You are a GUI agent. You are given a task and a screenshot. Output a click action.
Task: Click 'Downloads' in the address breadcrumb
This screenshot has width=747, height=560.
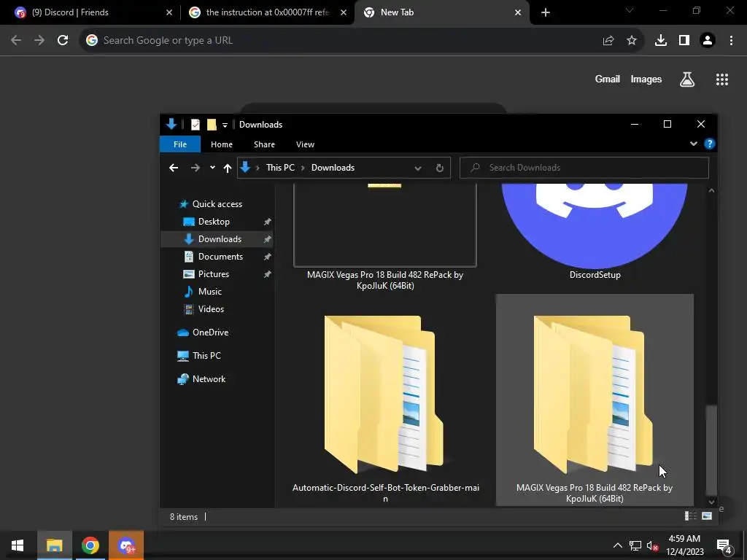[333, 168]
